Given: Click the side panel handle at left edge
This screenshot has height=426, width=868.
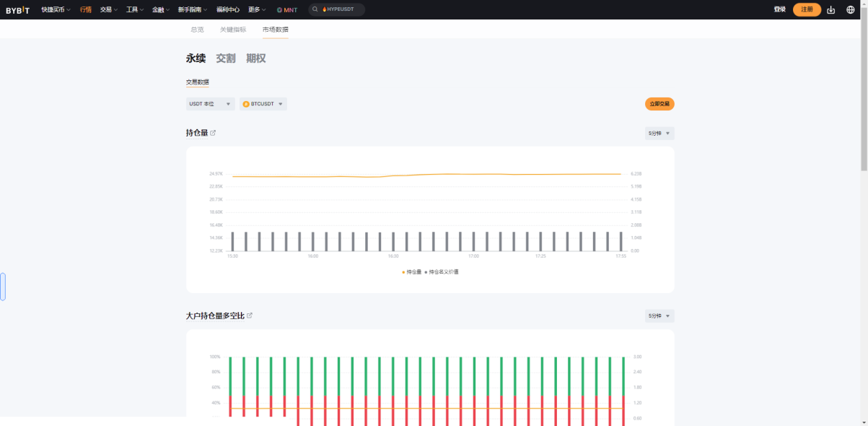Looking at the screenshot, I should coord(3,287).
